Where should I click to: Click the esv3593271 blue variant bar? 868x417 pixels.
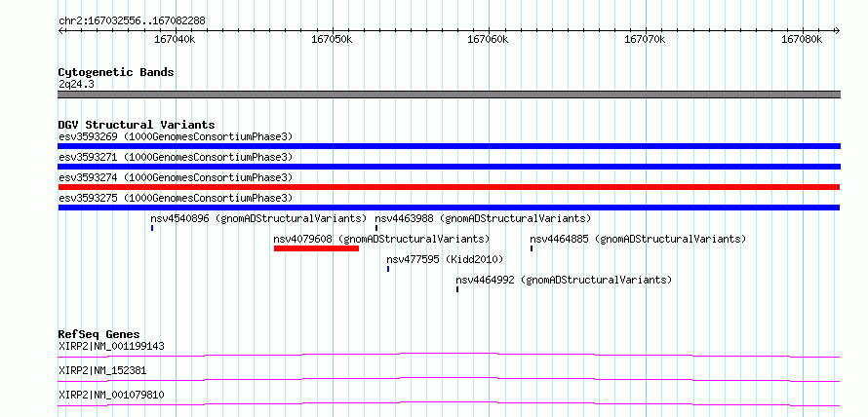[449, 167]
